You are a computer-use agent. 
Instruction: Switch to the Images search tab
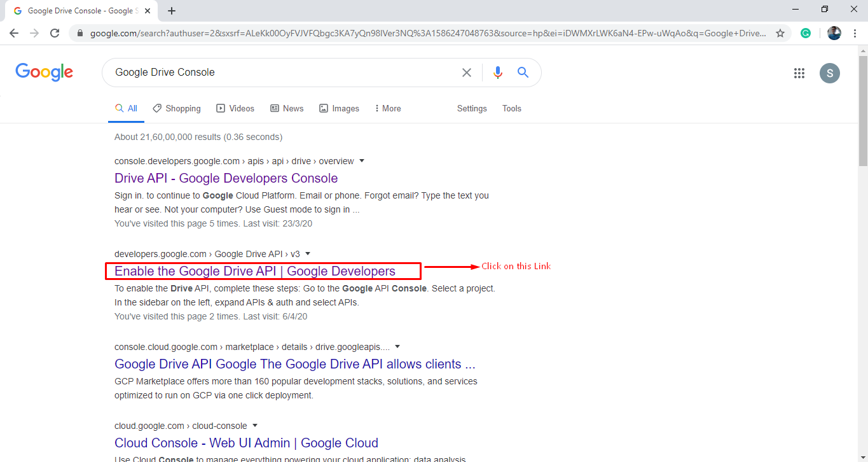pyautogui.click(x=339, y=108)
